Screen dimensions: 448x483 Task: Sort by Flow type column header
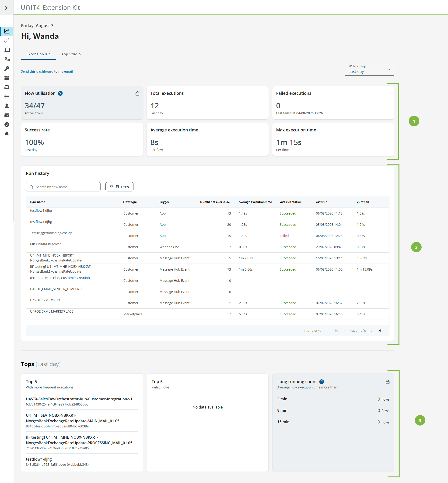coord(130,202)
